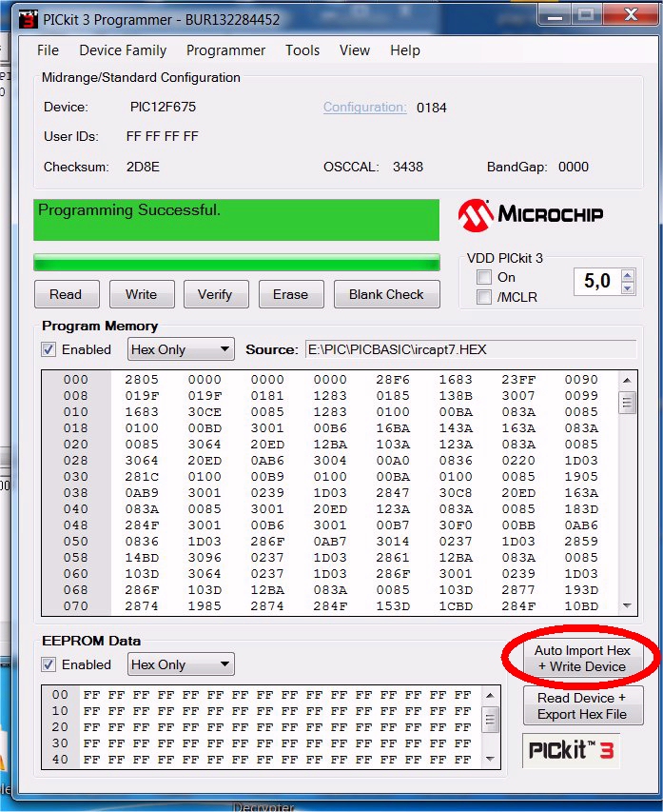Click the device name PIC12F675
Image resolution: width=663 pixels, height=812 pixels.
(163, 108)
